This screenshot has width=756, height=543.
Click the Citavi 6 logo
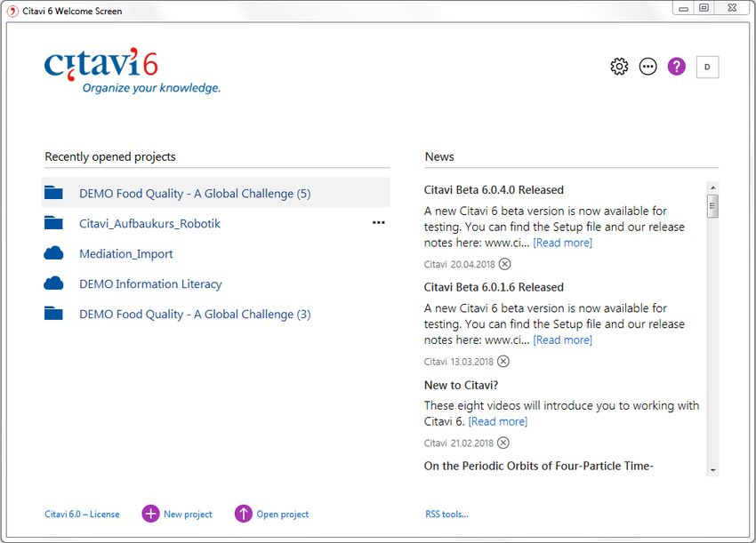coord(132,70)
